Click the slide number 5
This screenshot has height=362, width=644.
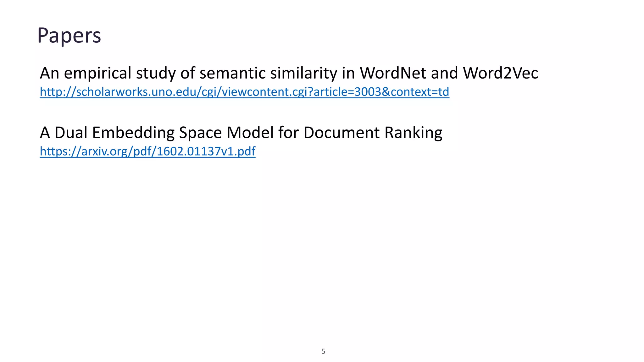(323, 351)
